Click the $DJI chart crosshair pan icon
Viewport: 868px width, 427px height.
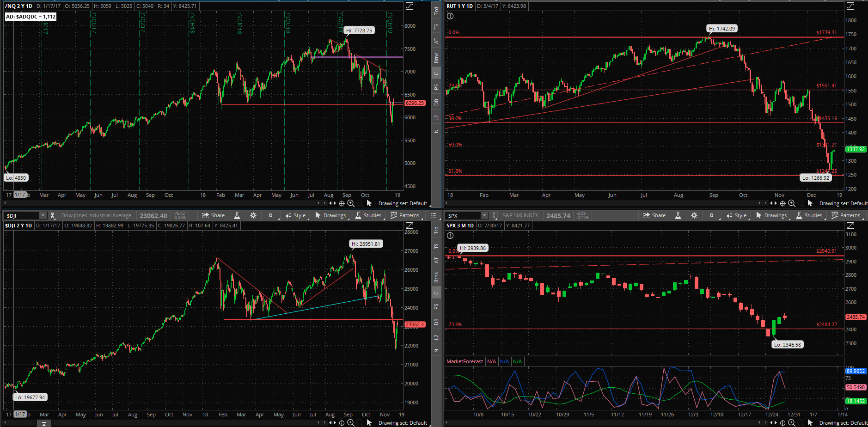(x=342, y=422)
